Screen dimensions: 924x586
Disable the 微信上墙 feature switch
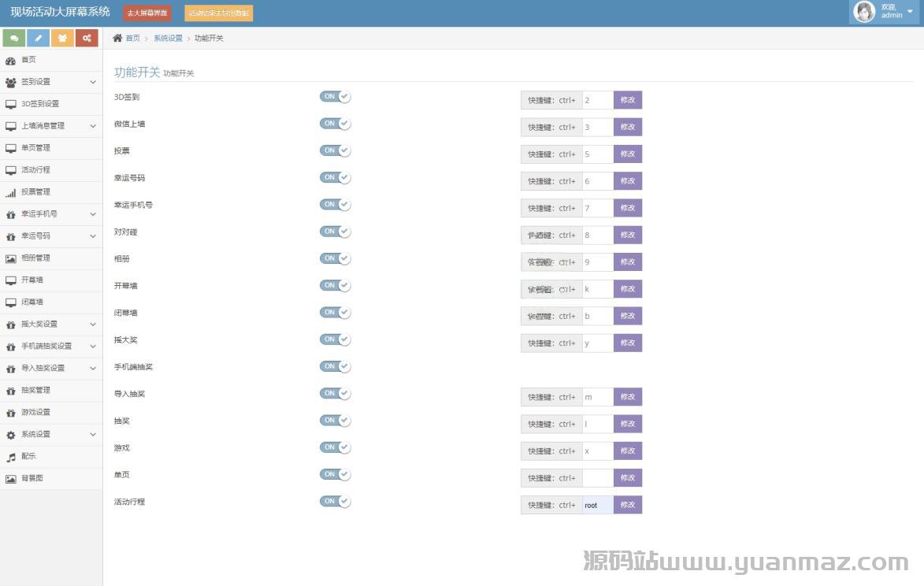pyautogui.click(x=335, y=124)
